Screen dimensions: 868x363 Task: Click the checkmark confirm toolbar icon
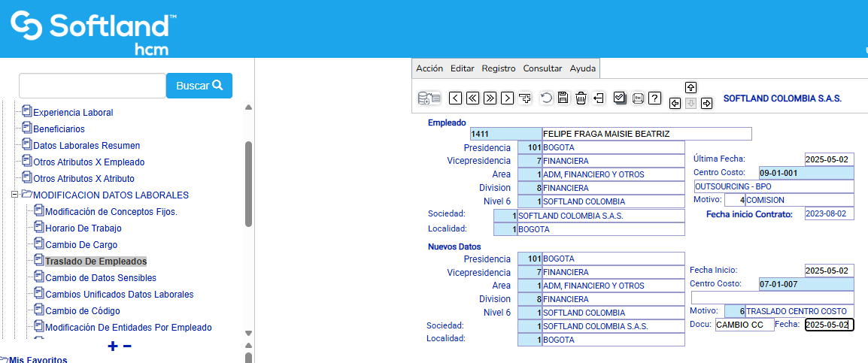(620, 98)
